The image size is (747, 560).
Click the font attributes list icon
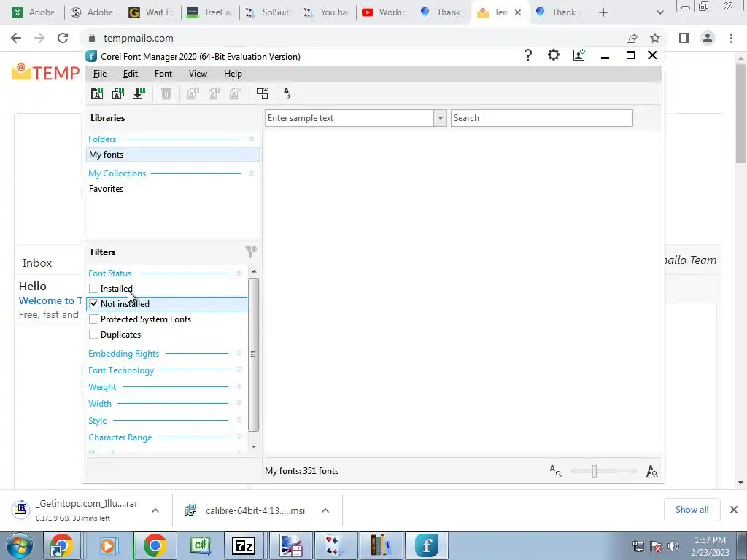[x=289, y=93]
